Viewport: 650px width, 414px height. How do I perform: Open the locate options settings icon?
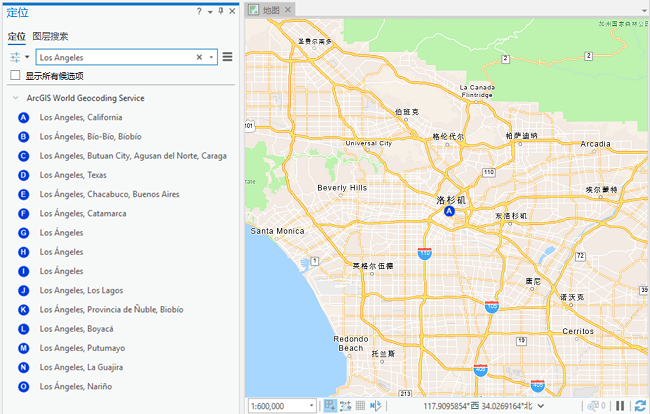15,58
